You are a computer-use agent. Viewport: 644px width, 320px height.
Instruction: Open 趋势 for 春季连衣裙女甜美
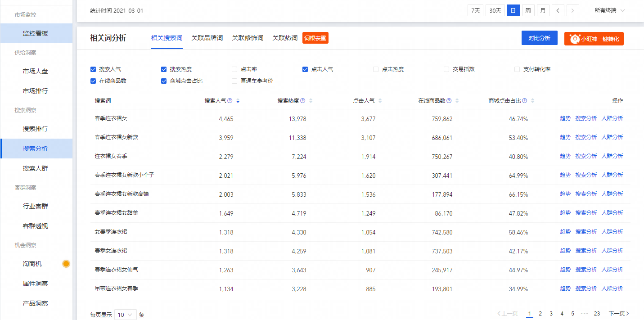[565, 213]
